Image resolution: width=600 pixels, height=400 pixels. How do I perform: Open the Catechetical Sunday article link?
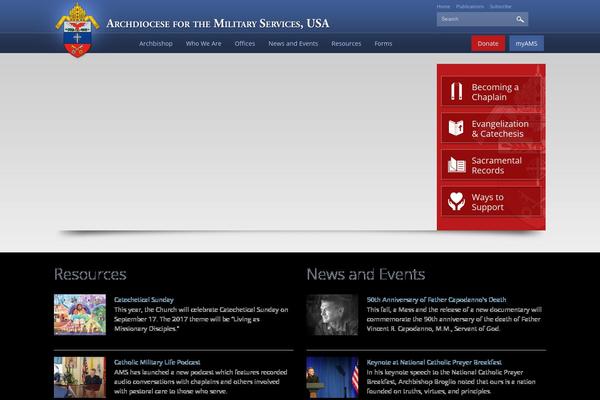point(144,300)
